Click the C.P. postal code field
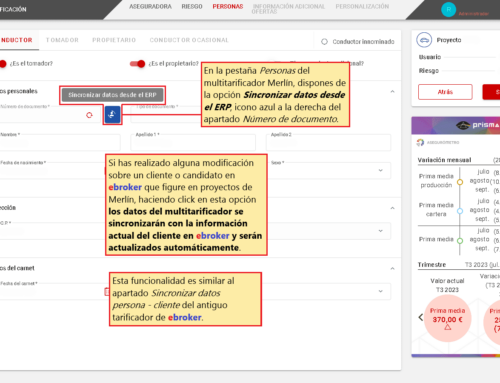This screenshot has width=500, height=383. pyautogui.click(x=52, y=231)
